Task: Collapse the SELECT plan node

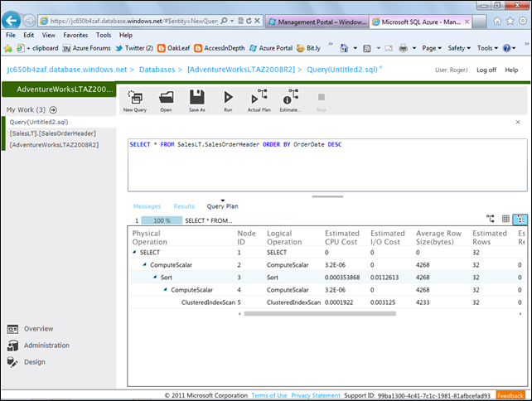Action: tap(134, 252)
